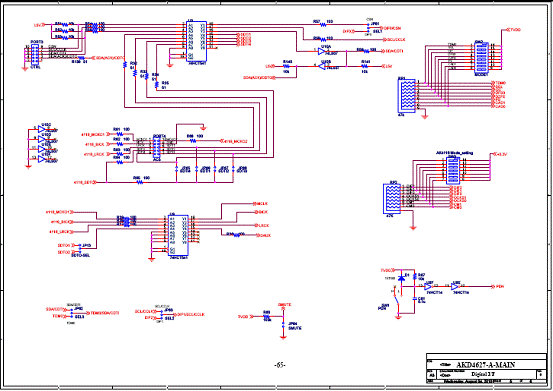Image resolution: width=553 pixels, height=391 pixels.
Task: Click the 47k resistor array near MODE1
Action: 407,96
